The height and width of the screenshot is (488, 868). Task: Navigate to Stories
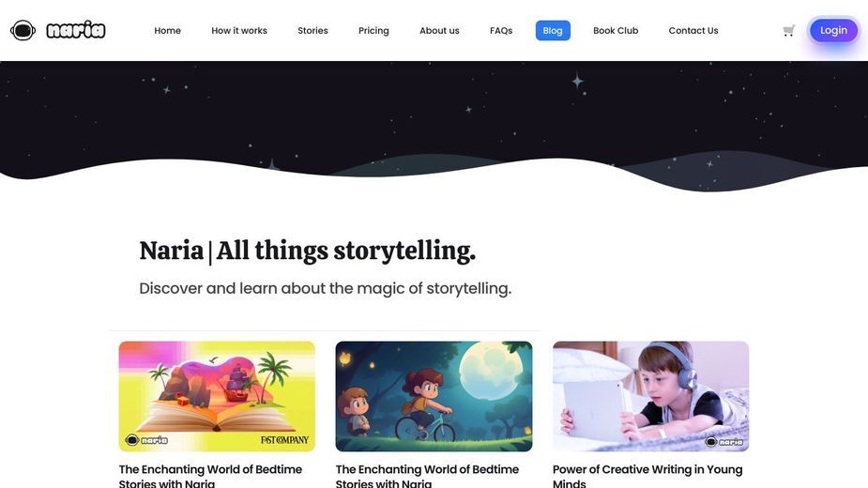[312, 30]
